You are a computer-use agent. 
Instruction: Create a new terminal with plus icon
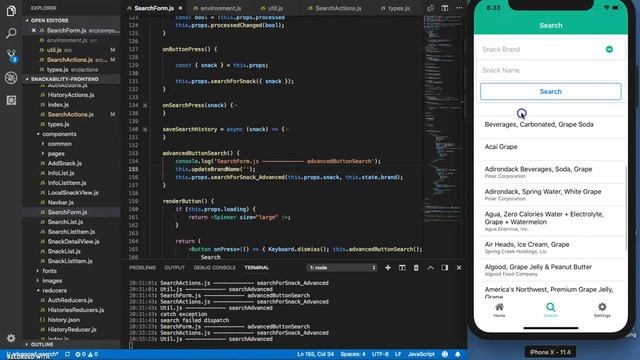tap(388, 268)
